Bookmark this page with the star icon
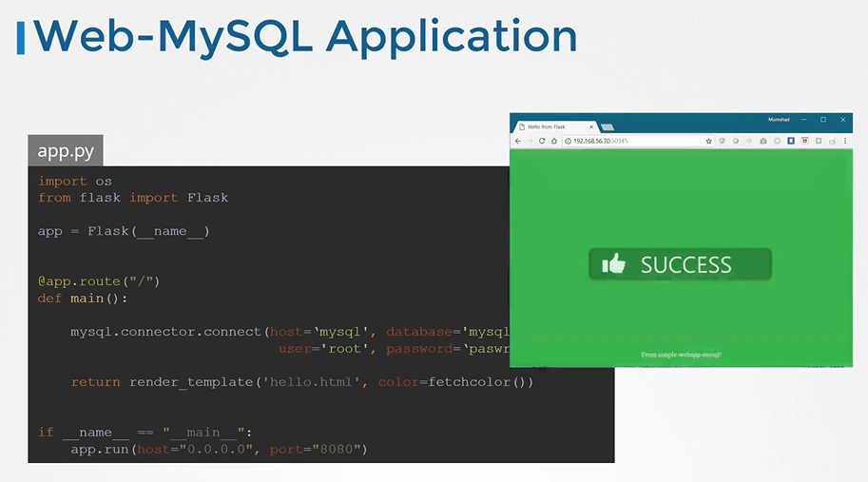 click(x=708, y=141)
